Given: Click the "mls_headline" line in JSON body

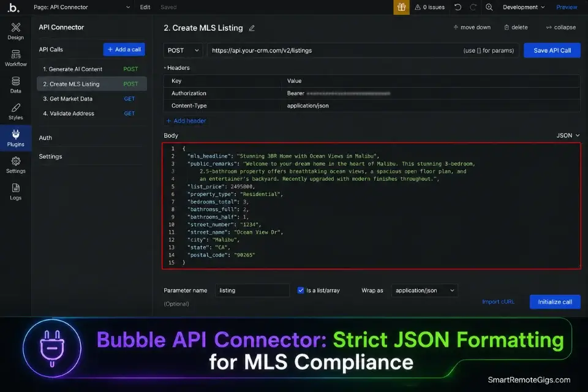Looking at the screenshot, I should pos(283,156).
